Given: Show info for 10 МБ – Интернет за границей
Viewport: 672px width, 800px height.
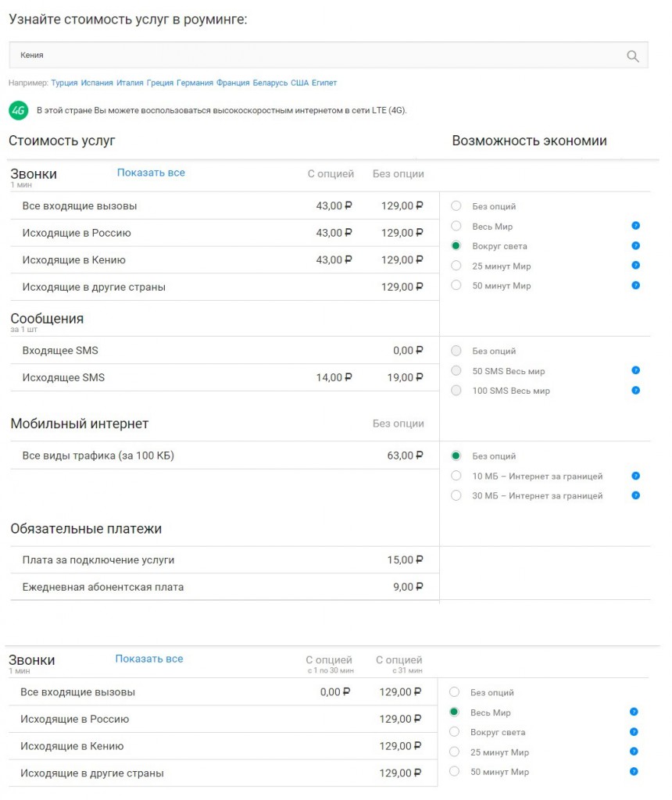Looking at the screenshot, I should point(635,476).
